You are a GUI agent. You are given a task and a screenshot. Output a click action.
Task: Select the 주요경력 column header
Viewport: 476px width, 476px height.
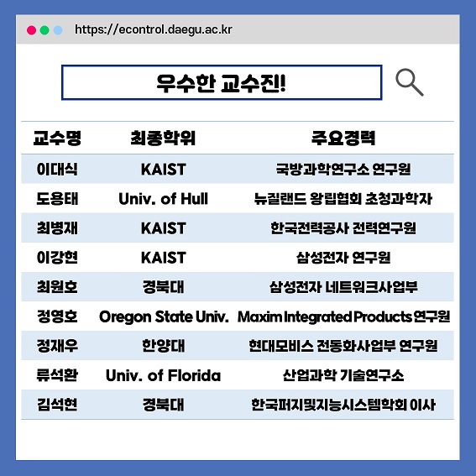[343, 139]
